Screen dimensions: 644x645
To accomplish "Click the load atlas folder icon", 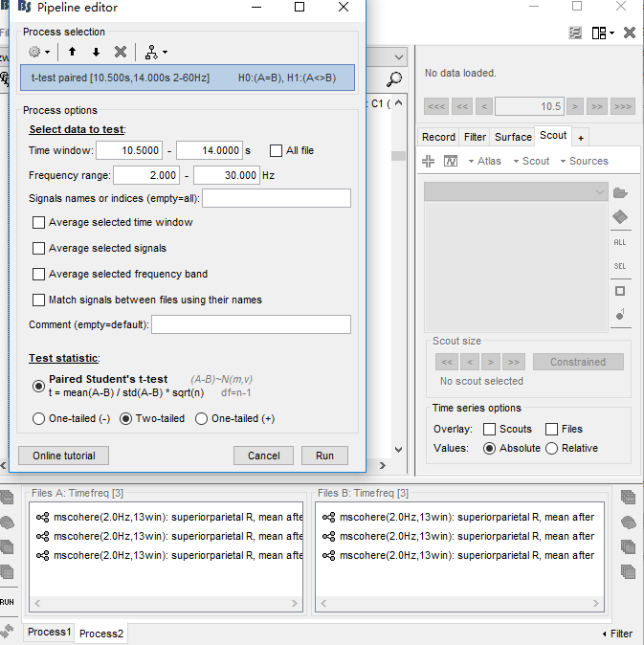I will coord(620,193).
